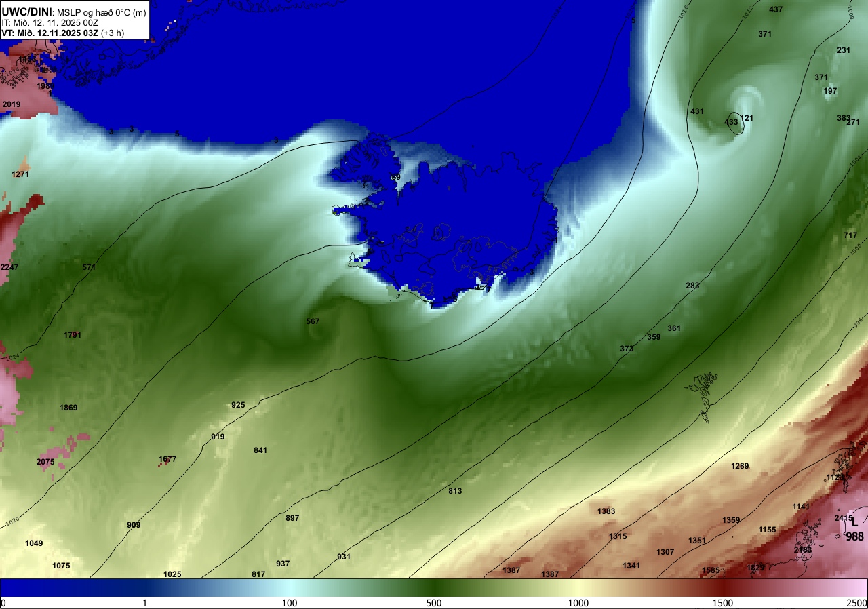This screenshot has width=868, height=609.
Task: Select the height value 813
Action: pos(455,491)
